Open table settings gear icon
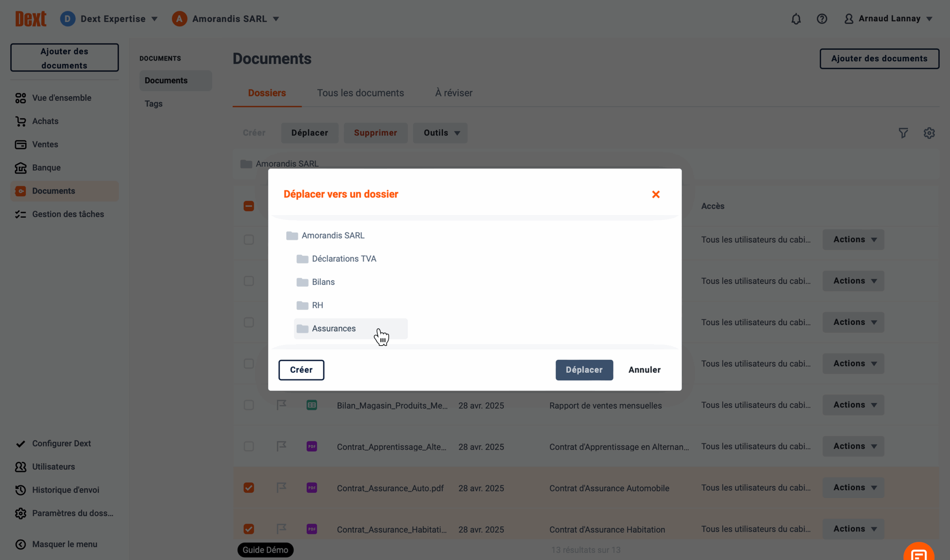This screenshot has width=950, height=560. pos(929,133)
